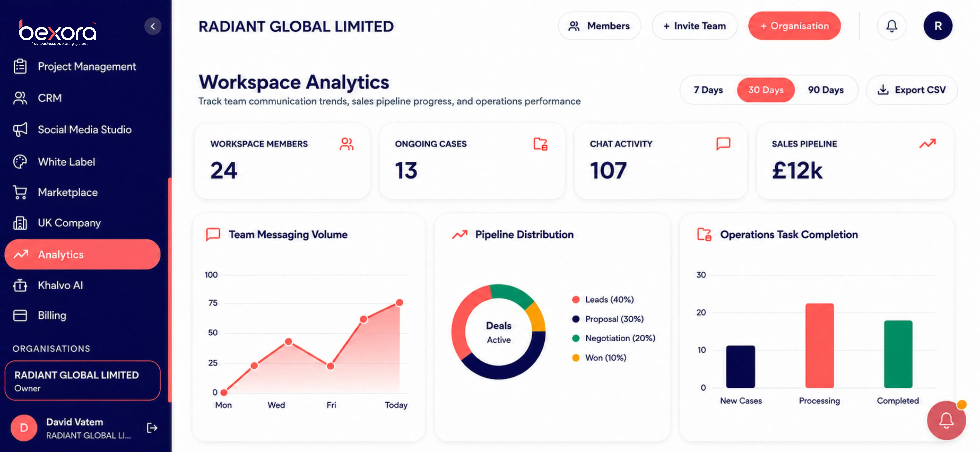Click the Social Media Studio megaphone icon
The width and height of the screenshot is (980, 452).
20,129
